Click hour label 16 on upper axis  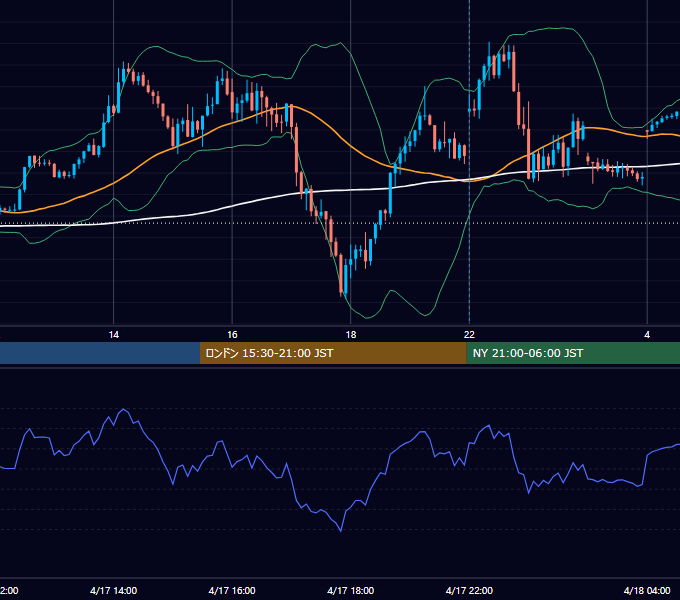[x=232, y=335]
